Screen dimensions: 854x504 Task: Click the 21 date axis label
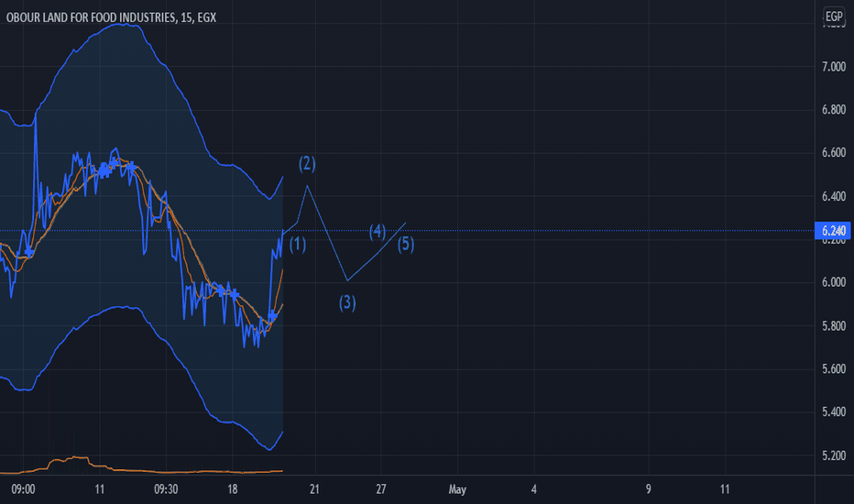[x=314, y=489]
